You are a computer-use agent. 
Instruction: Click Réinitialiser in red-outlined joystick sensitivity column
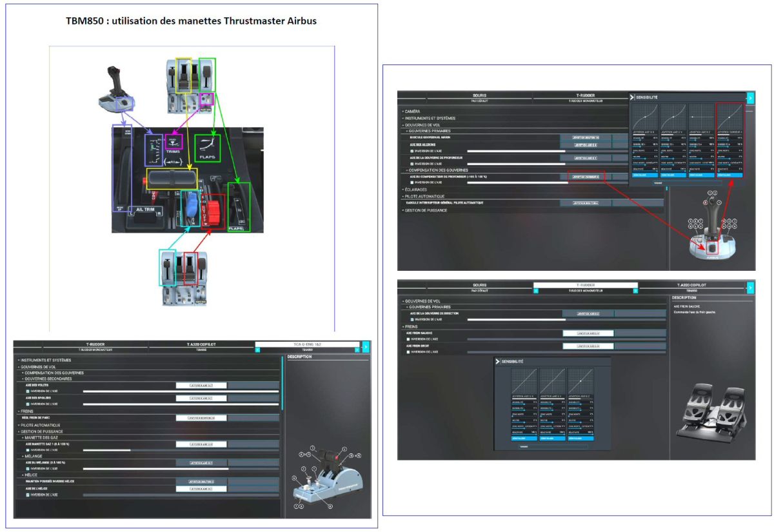pyautogui.click(x=729, y=175)
